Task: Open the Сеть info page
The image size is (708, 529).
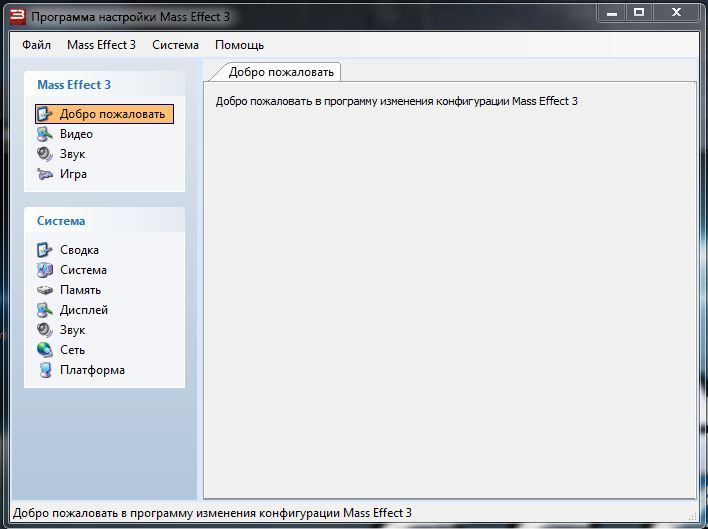Action: pos(72,350)
